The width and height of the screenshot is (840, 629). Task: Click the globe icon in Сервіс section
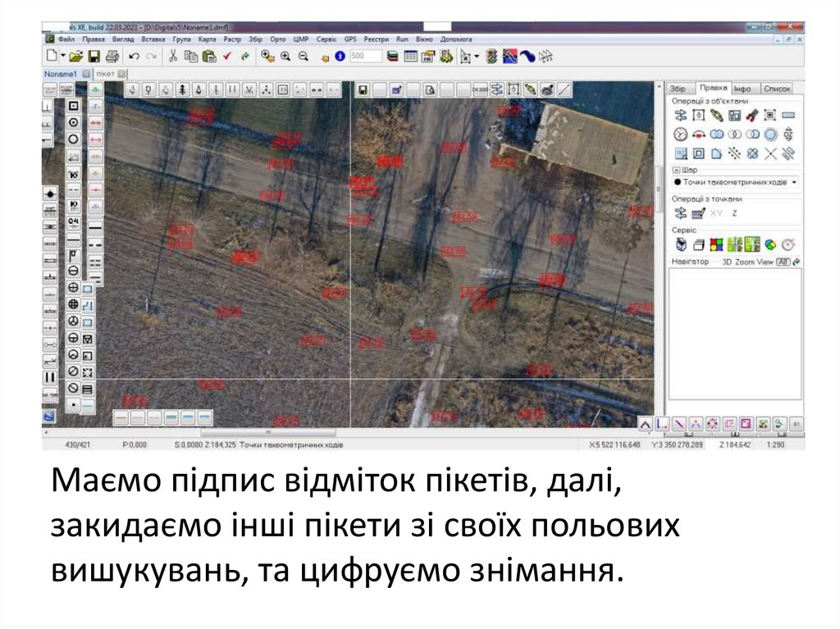coord(770,245)
